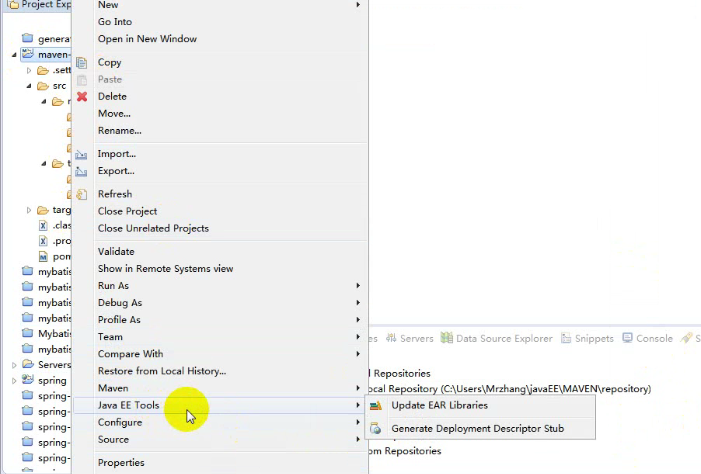Click the spring project icon

pos(28,380)
